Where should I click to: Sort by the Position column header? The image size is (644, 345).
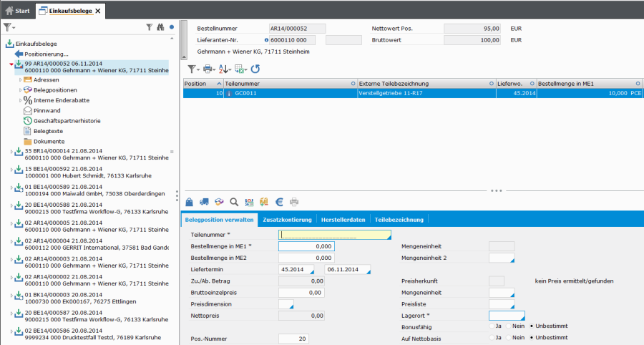click(203, 83)
